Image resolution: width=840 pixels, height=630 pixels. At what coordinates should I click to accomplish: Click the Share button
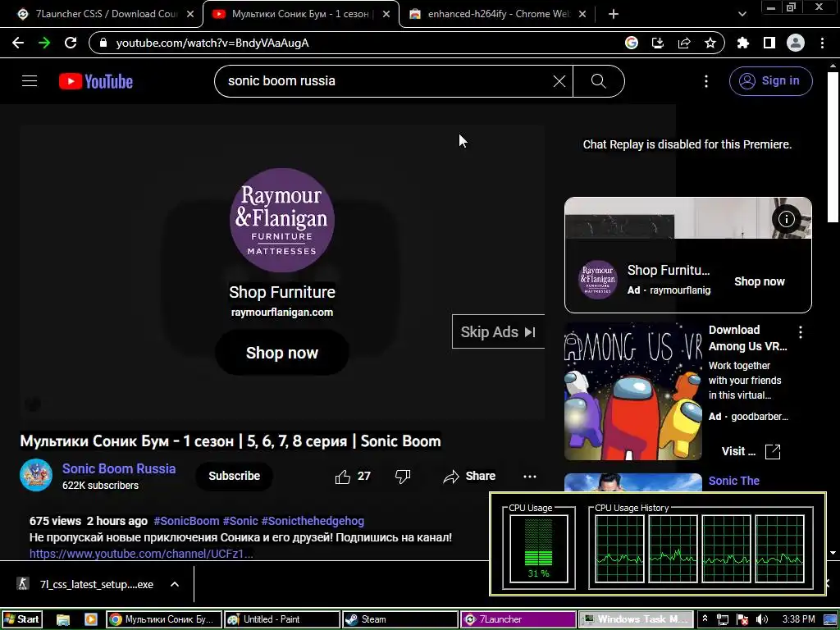click(x=469, y=477)
